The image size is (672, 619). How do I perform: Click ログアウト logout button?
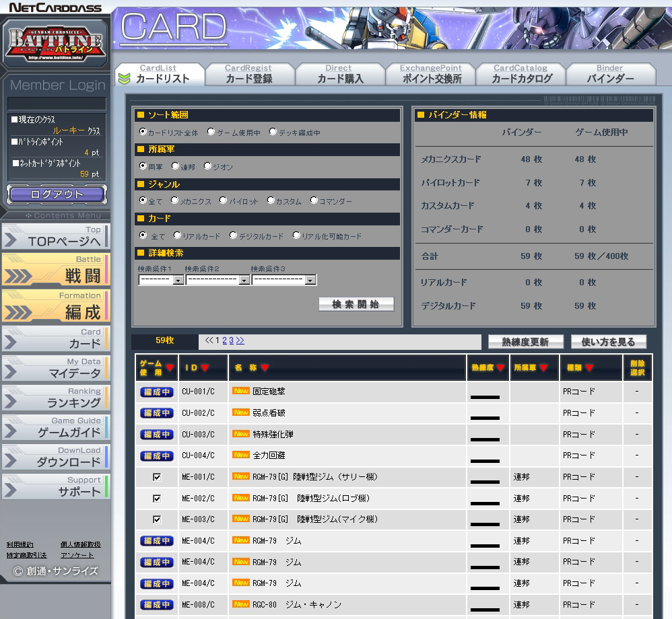(x=57, y=194)
